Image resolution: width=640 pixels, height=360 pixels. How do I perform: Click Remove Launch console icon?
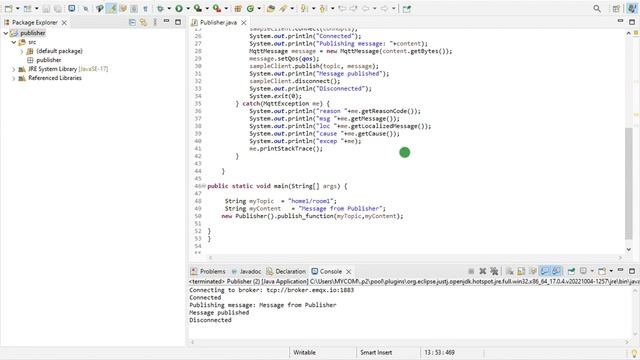482,271
